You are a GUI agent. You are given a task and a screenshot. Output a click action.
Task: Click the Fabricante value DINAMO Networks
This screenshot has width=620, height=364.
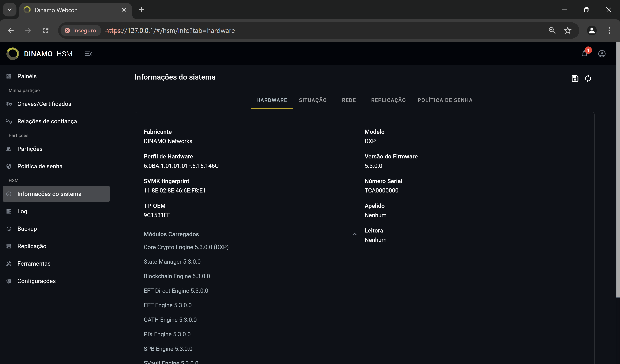tap(168, 141)
